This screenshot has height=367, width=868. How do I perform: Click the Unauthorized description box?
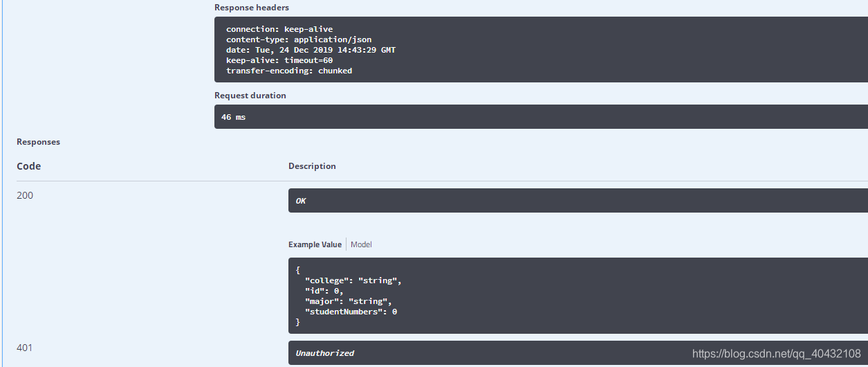coord(578,353)
